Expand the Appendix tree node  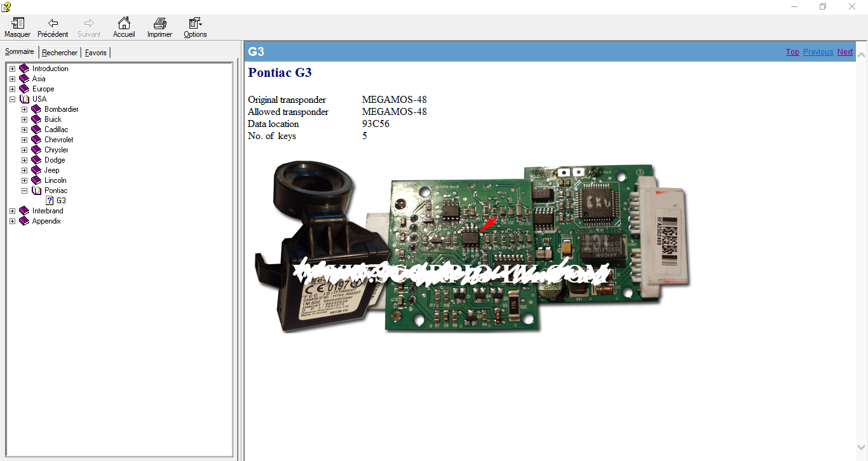(12, 221)
